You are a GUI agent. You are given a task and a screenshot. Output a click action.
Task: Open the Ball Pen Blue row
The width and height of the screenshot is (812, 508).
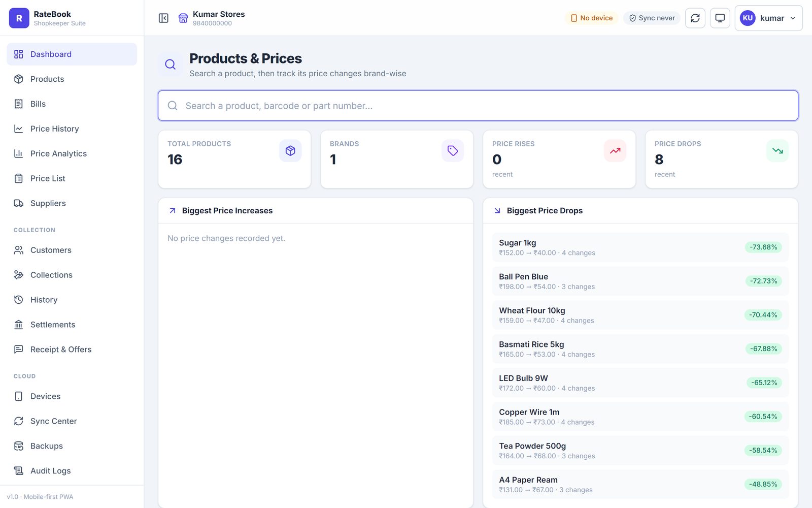point(640,281)
